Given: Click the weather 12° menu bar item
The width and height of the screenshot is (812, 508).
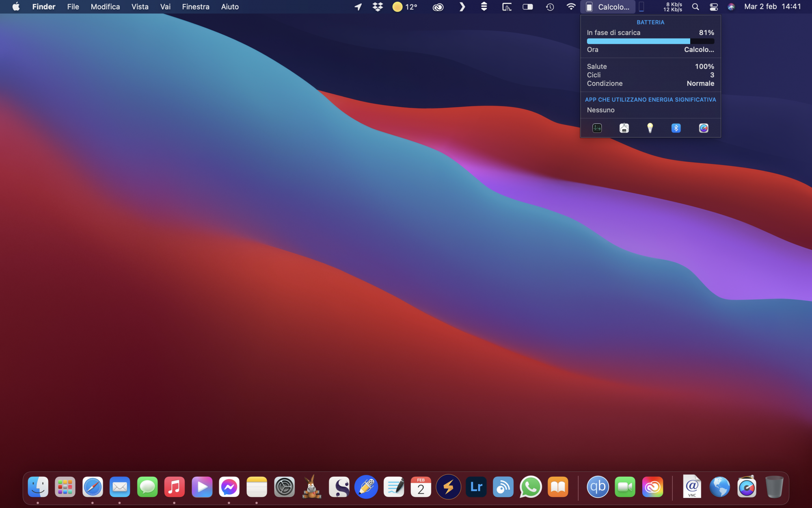Looking at the screenshot, I should (x=405, y=7).
